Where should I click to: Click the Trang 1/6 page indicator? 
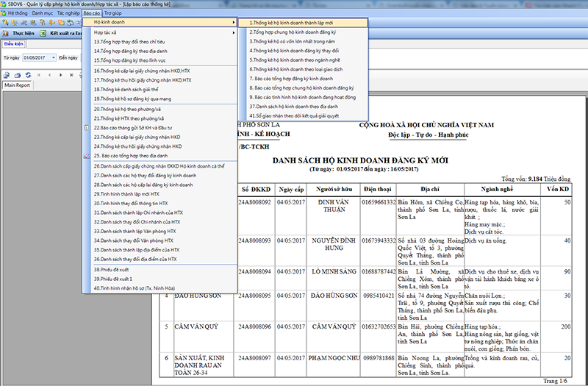[x=556, y=381]
